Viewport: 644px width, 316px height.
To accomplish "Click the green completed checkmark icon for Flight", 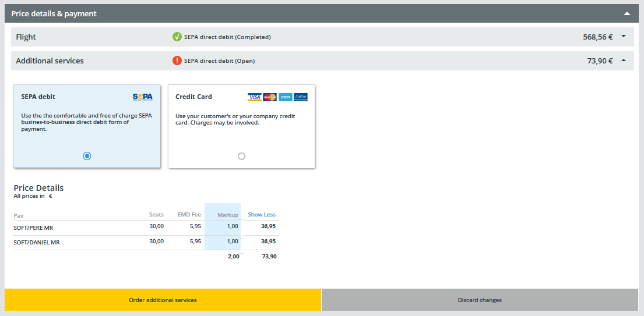I will (177, 37).
